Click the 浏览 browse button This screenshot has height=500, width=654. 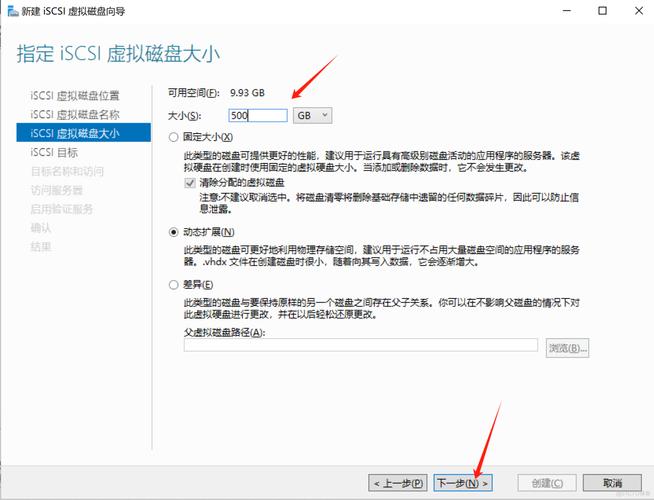(567, 348)
